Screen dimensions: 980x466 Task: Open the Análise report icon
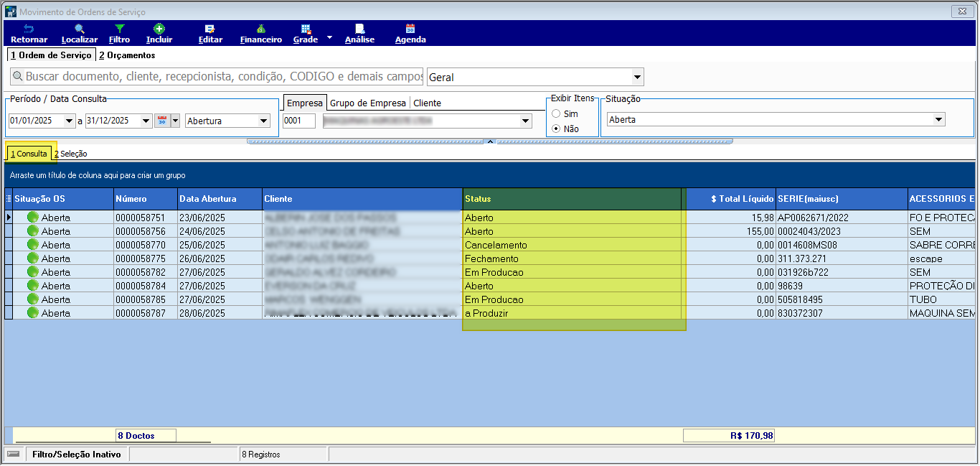point(359,29)
